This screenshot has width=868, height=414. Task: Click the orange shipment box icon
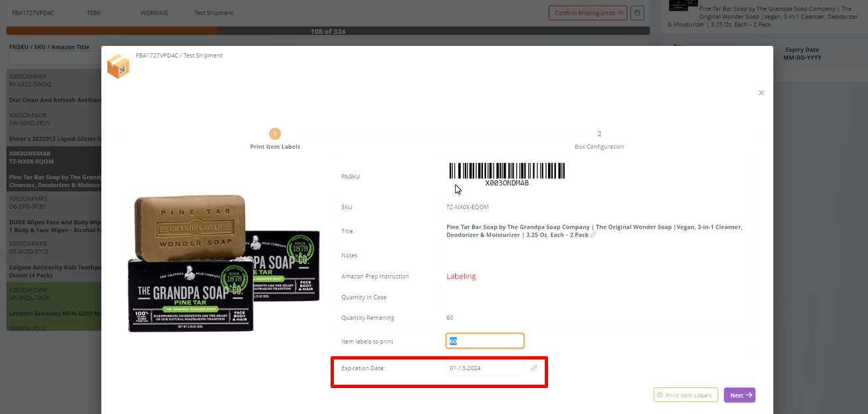click(x=118, y=66)
